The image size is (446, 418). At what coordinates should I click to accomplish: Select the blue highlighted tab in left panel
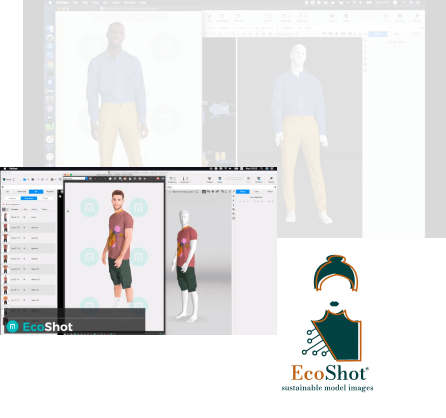tap(36, 191)
